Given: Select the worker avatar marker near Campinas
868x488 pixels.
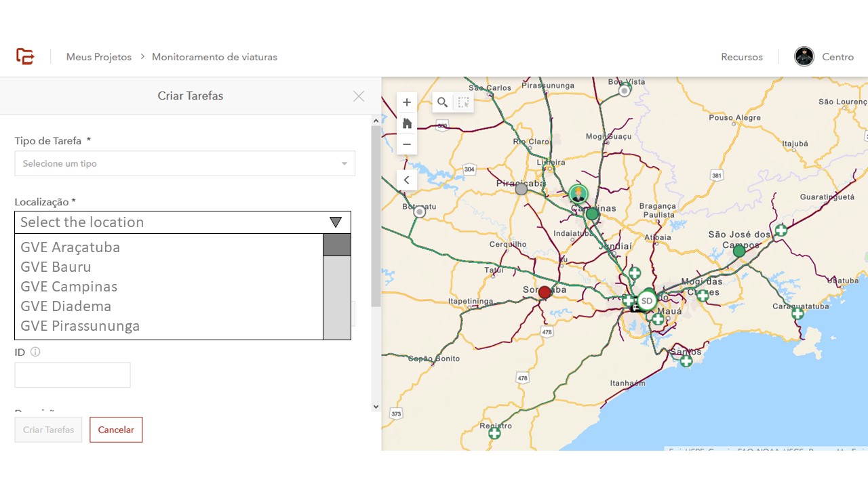Looking at the screenshot, I should 578,195.
